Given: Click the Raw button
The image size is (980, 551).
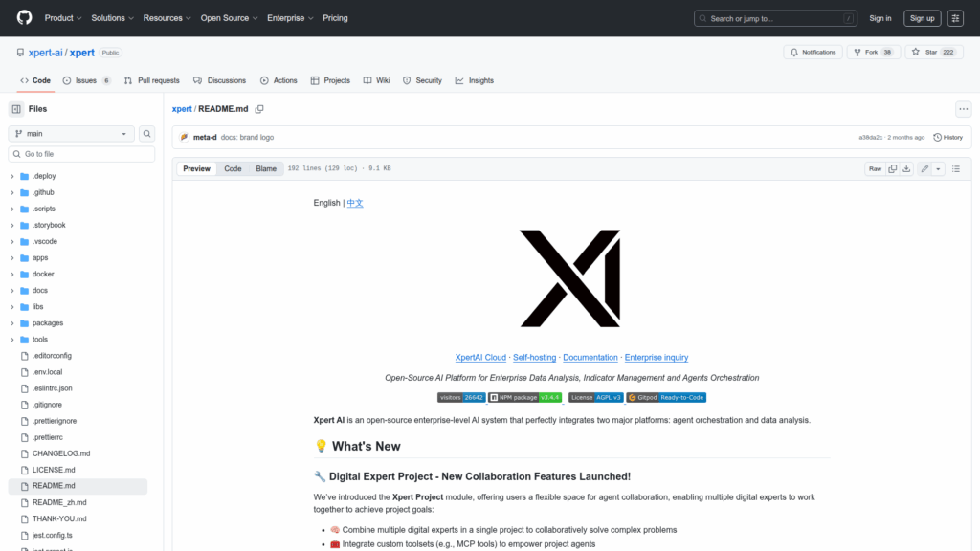Looking at the screenshot, I should pyautogui.click(x=875, y=168).
